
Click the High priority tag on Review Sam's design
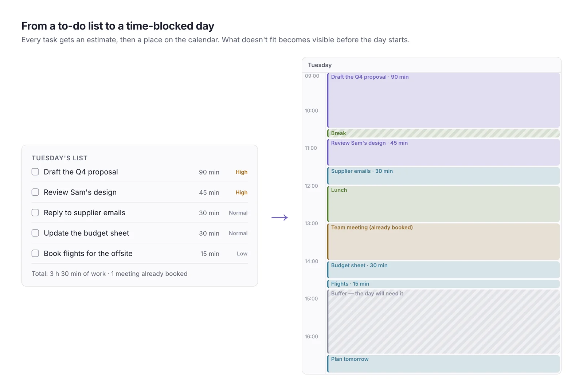(x=241, y=192)
